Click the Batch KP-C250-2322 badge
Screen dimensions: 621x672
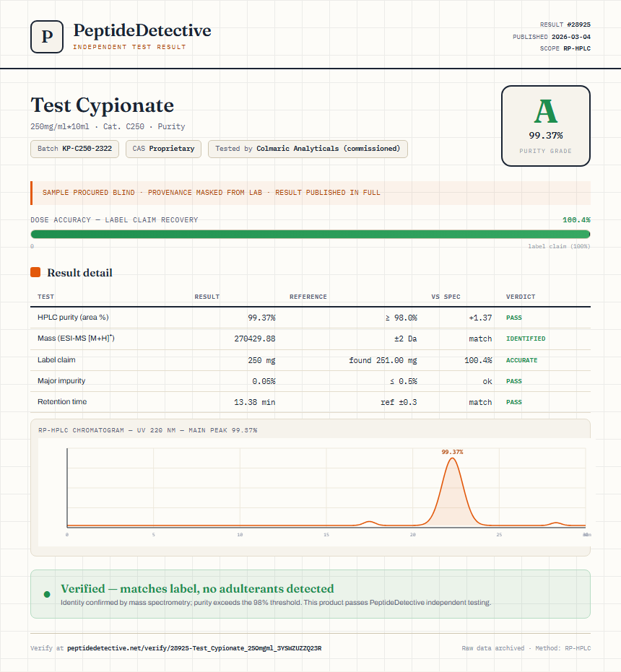[x=74, y=149]
